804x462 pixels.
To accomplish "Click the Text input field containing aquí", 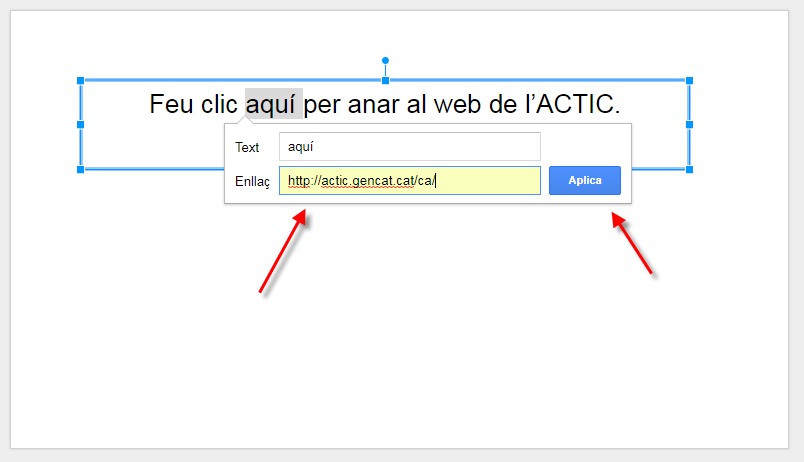I will [410, 147].
